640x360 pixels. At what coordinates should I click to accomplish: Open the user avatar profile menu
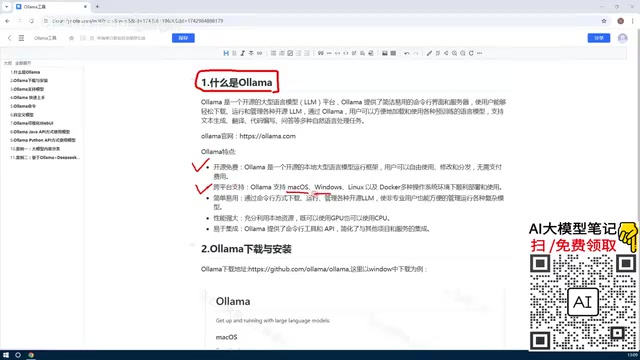[x=622, y=38]
